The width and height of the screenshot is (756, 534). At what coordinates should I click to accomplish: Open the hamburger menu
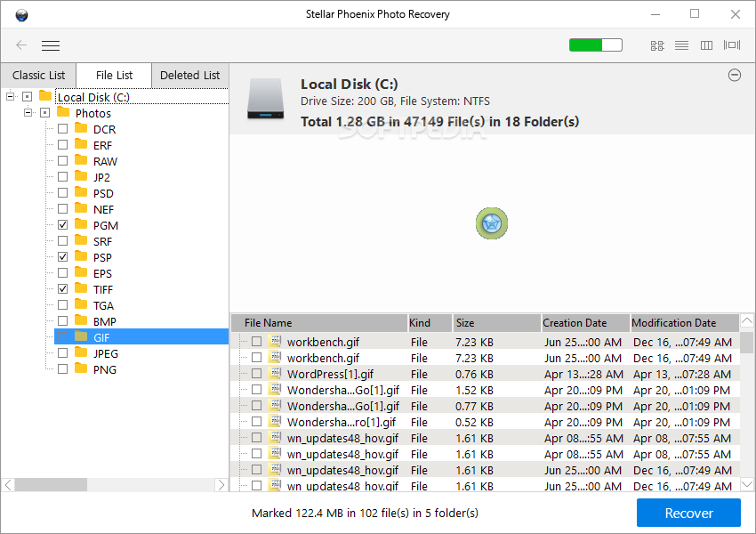pyautogui.click(x=51, y=45)
